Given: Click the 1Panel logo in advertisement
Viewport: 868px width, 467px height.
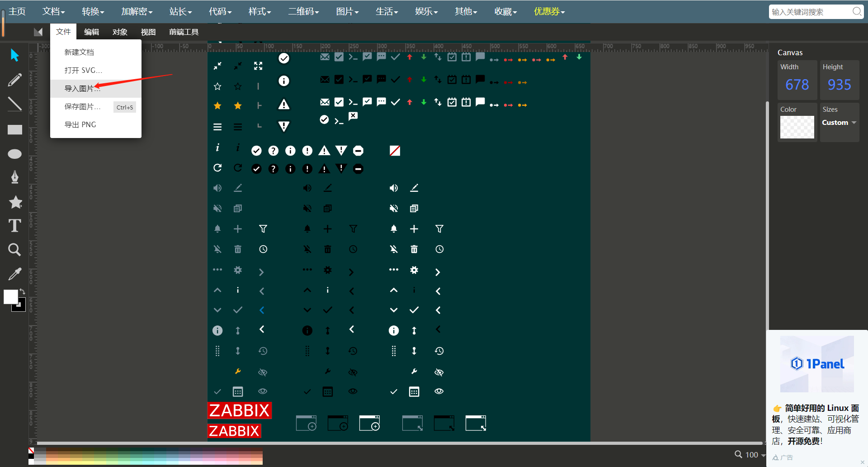Looking at the screenshot, I should (817, 364).
